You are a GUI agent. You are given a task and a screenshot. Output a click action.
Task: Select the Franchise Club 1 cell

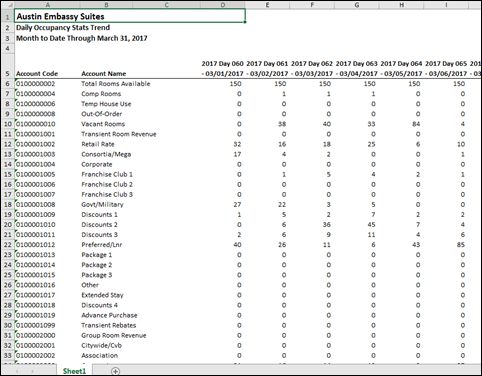106,174
